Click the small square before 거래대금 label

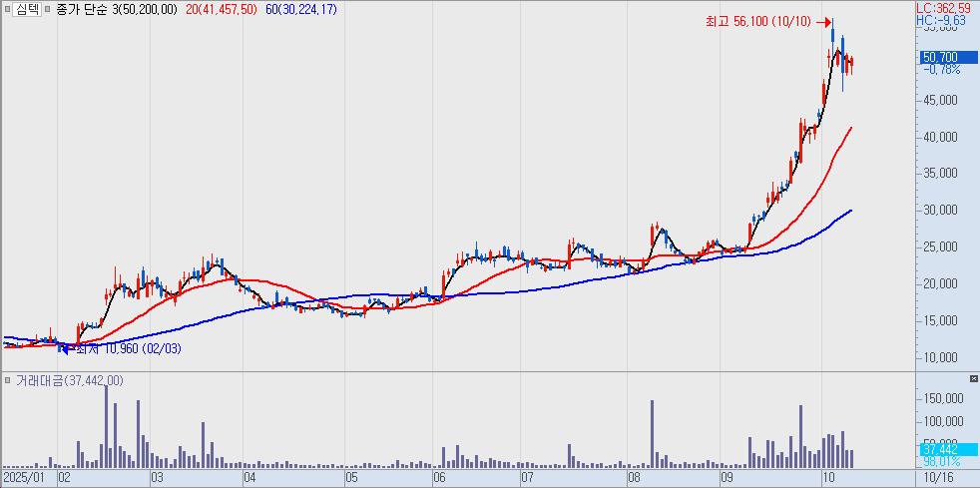point(6,380)
